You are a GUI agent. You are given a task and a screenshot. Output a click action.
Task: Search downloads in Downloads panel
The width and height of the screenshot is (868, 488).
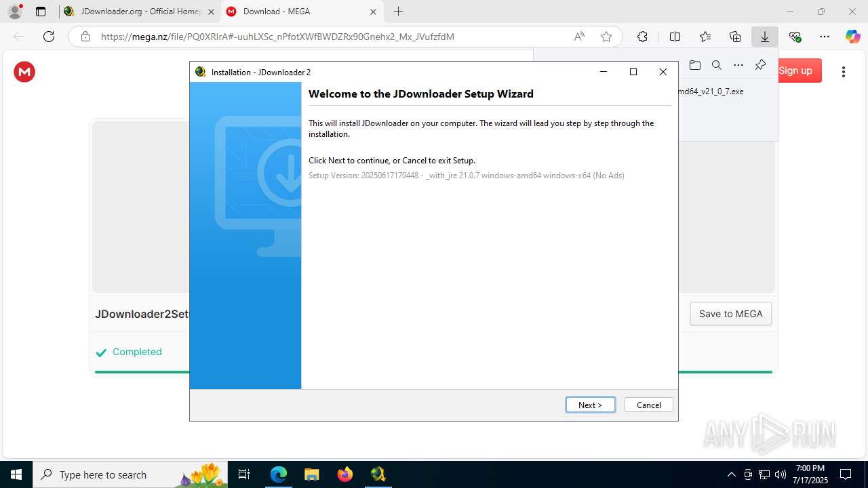pyautogui.click(x=717, y=65)
